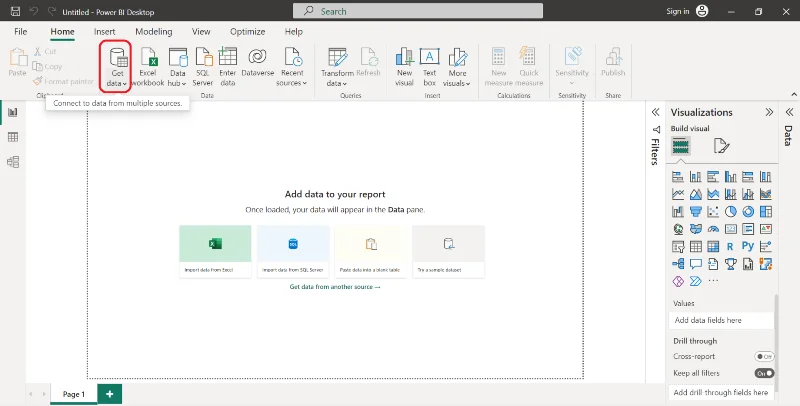
Task: Open the Get data dropdown
Action: 117,67
